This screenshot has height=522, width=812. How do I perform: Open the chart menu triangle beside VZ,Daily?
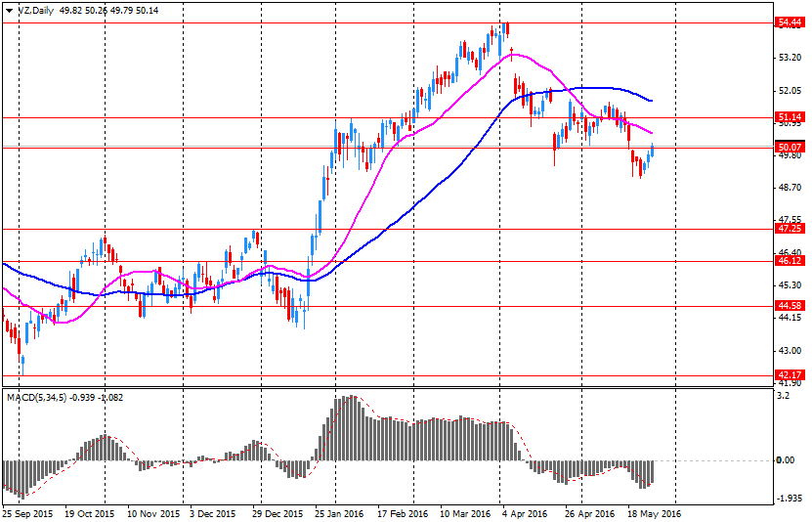[10, 11]
